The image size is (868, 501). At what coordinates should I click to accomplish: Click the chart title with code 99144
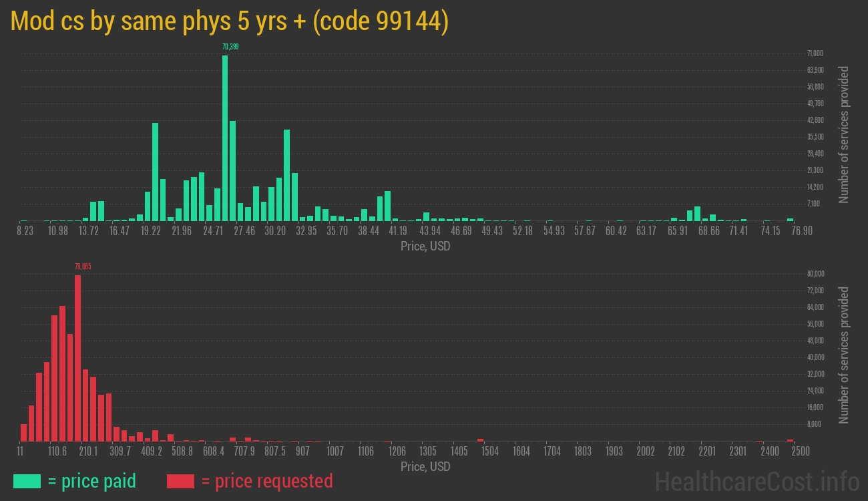tap(230, 20)
